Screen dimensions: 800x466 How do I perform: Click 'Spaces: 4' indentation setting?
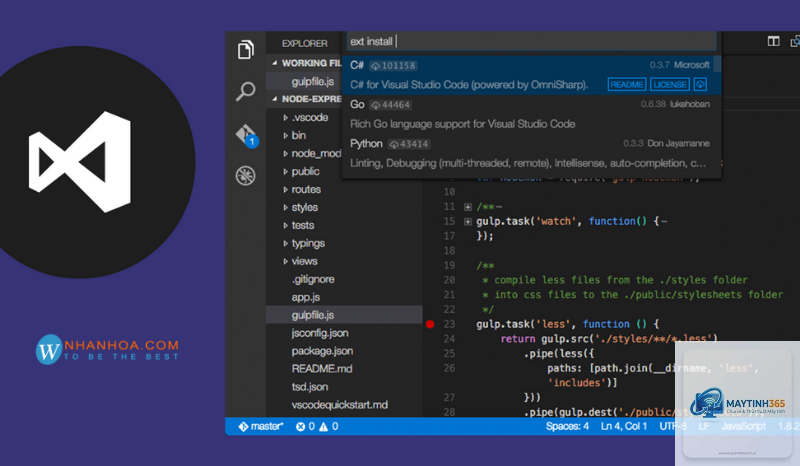(x=567, y=426)
